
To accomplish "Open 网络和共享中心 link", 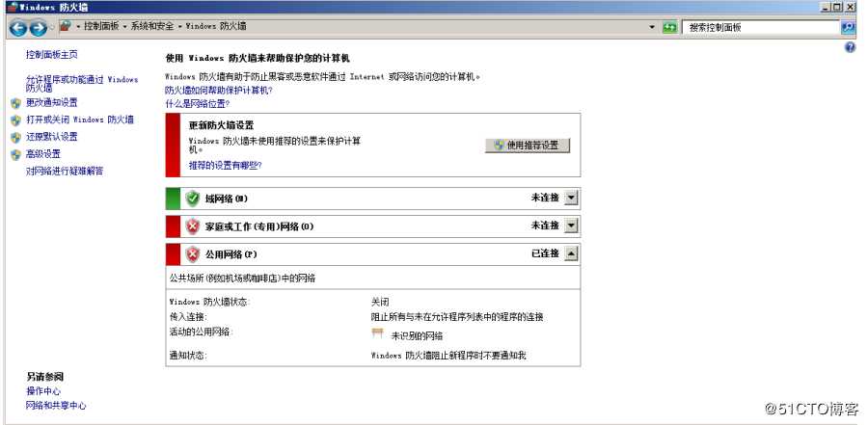I will tap(56, 406).
